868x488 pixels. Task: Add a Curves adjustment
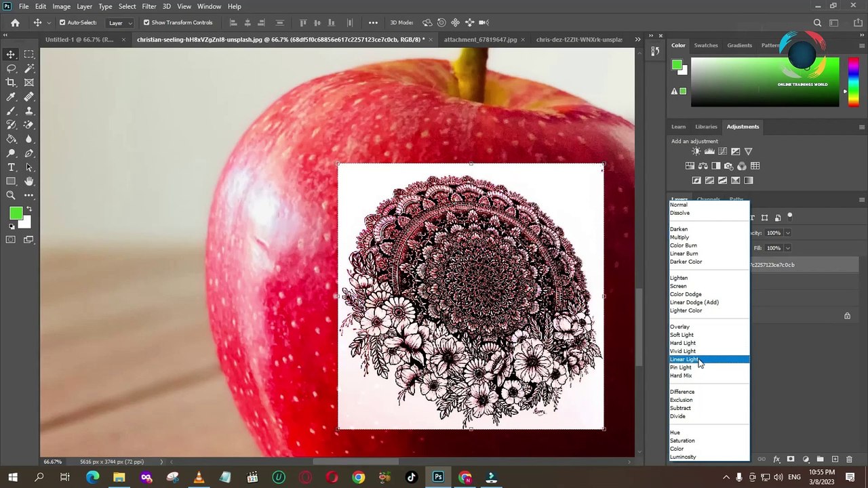pyautogui.click(x=722, y=151)
